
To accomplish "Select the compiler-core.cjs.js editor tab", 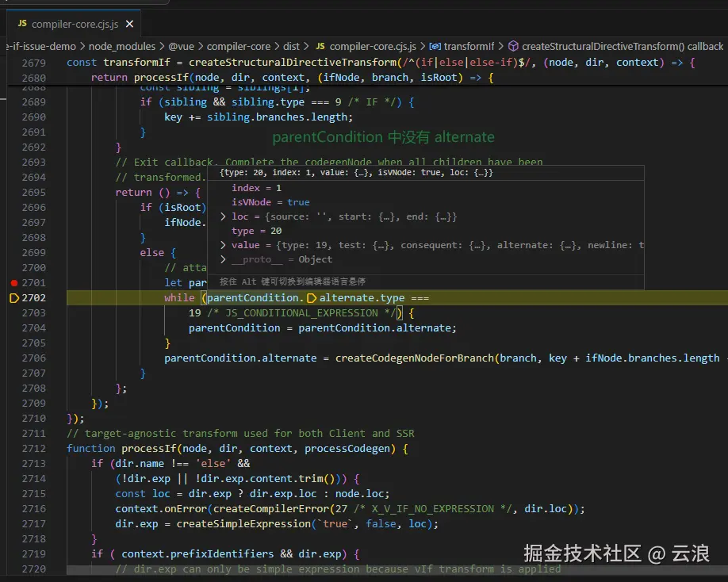I will [74, 24].
